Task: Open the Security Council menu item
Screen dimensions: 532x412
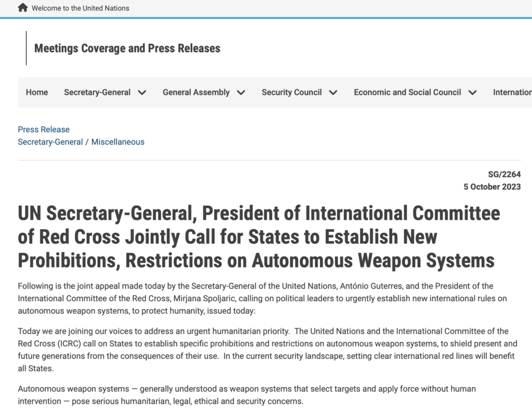Action: click(x=291, y=92)
